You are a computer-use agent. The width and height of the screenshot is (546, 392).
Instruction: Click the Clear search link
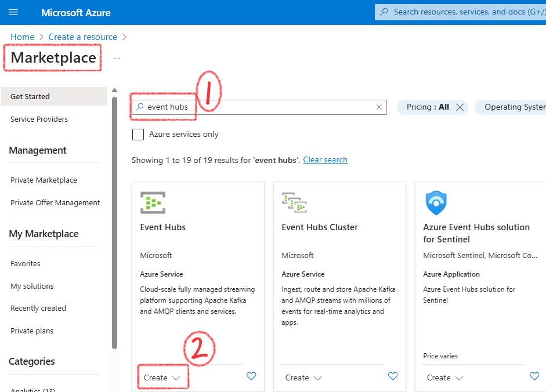pos(326,160)
